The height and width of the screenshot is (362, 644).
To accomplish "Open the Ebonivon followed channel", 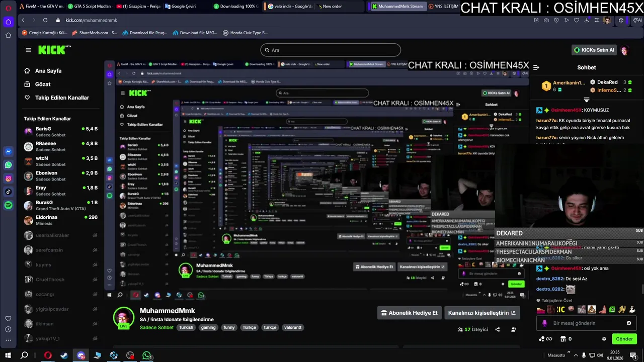I will click(x=60, y=175).
